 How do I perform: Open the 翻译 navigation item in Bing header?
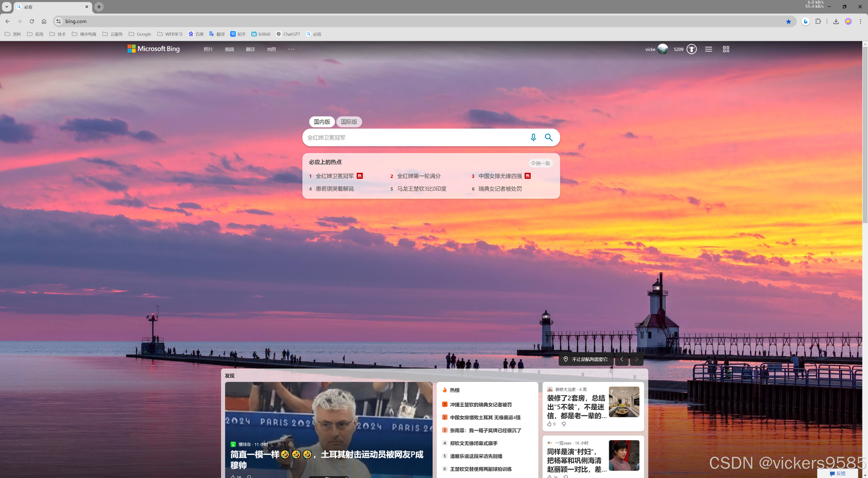(x=250, y=49)
